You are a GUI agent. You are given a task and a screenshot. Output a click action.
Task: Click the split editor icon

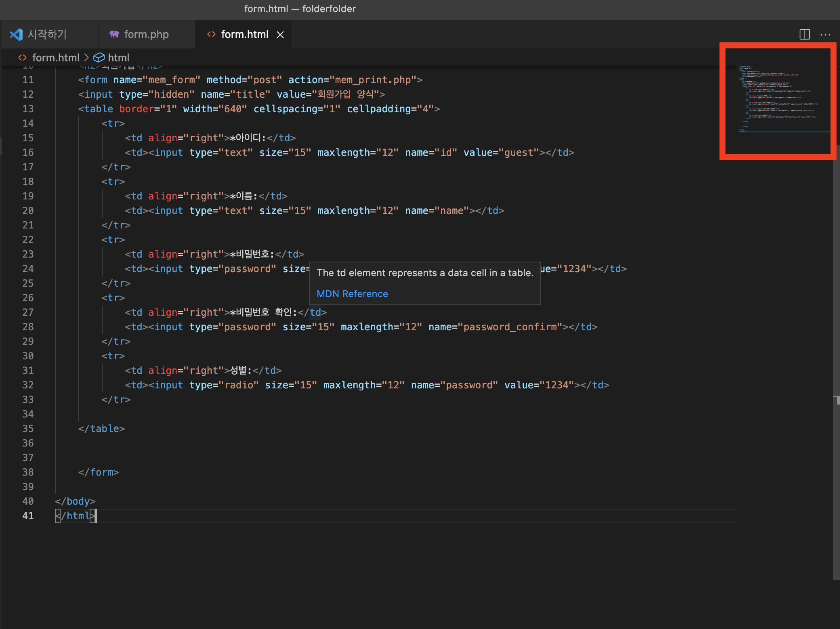tap(804, 34)
